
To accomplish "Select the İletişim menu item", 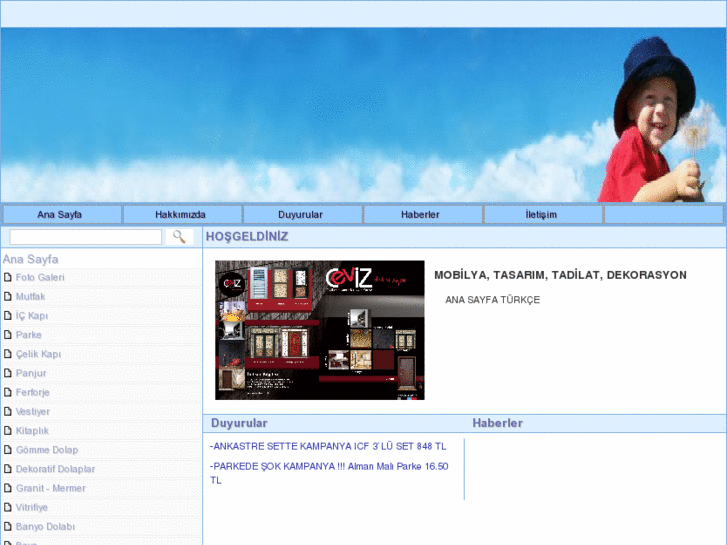I will click(x=543, y=215).
